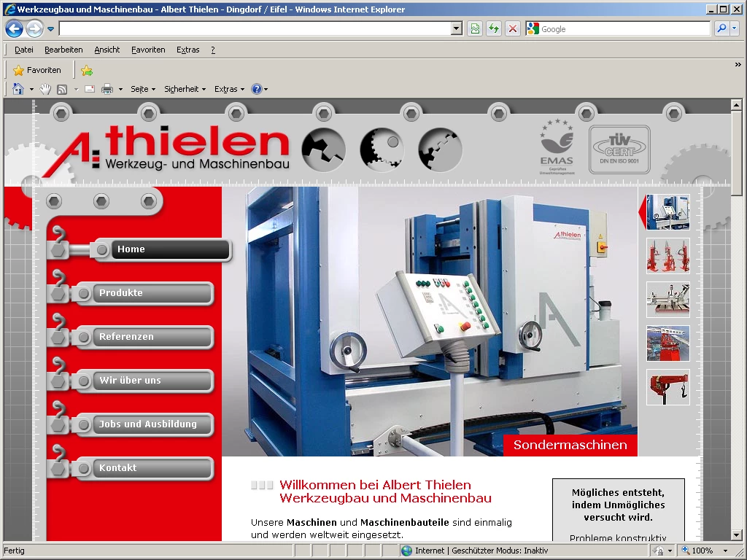Click the Add to Favorites bar star icon
The height and width of the screenshot is (560, 747).
point(87,71)
